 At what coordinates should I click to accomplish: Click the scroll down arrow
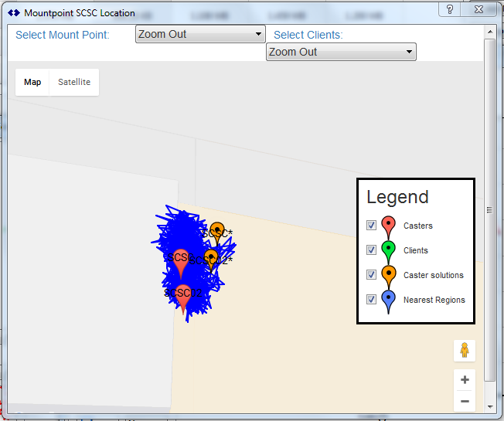(x=490, y=406)
